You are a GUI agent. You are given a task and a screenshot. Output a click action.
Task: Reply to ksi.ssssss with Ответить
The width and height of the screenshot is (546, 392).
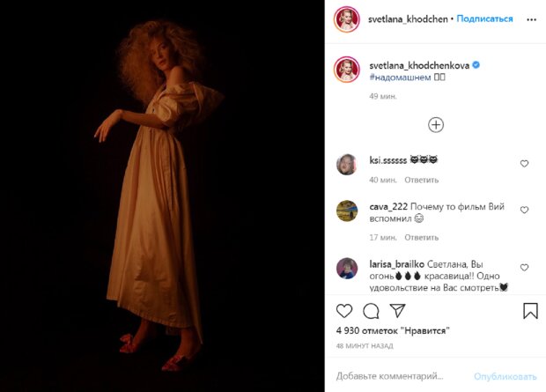(421, 180)
